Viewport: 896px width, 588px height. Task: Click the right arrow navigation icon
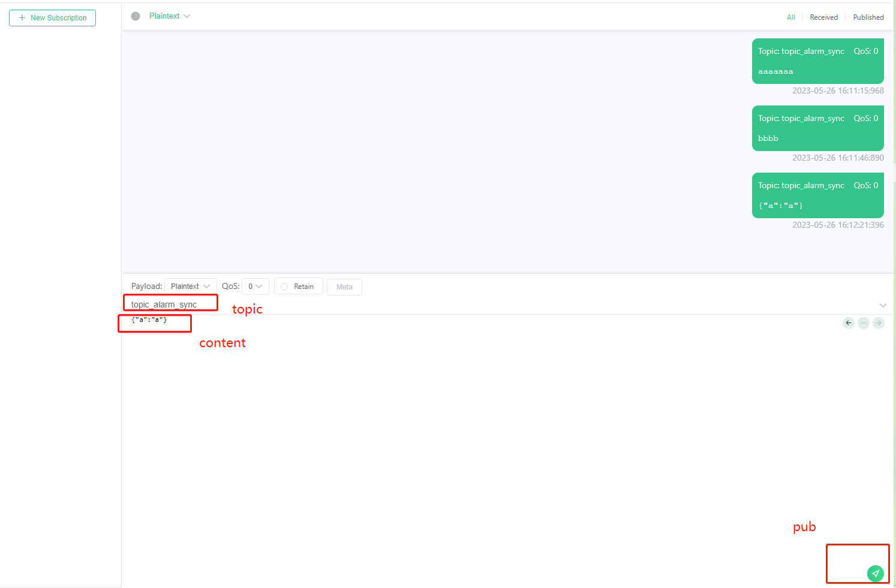(879, 322)
